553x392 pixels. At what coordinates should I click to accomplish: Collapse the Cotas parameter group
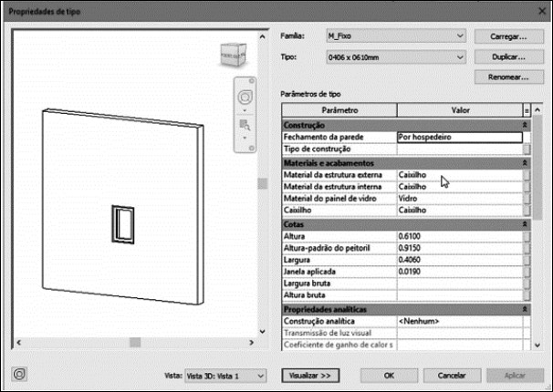[x=525, y=223]
